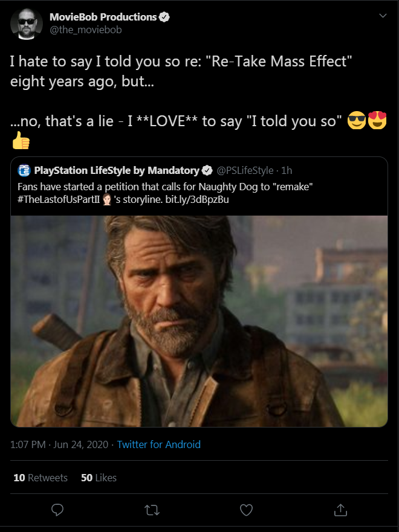Expand the tweet options chevron menu
Screen dimensions: 399x532
coord(382,16)
